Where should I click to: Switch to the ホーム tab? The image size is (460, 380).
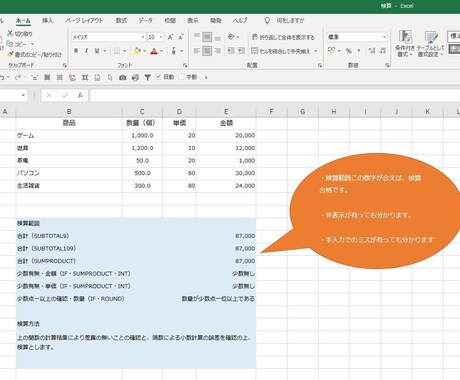click(23, 21)
